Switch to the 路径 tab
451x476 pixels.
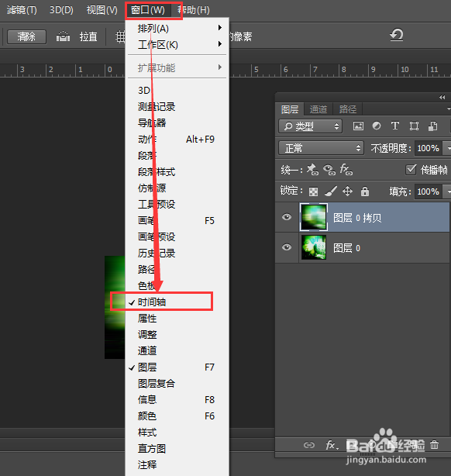[x=347, y=109]
